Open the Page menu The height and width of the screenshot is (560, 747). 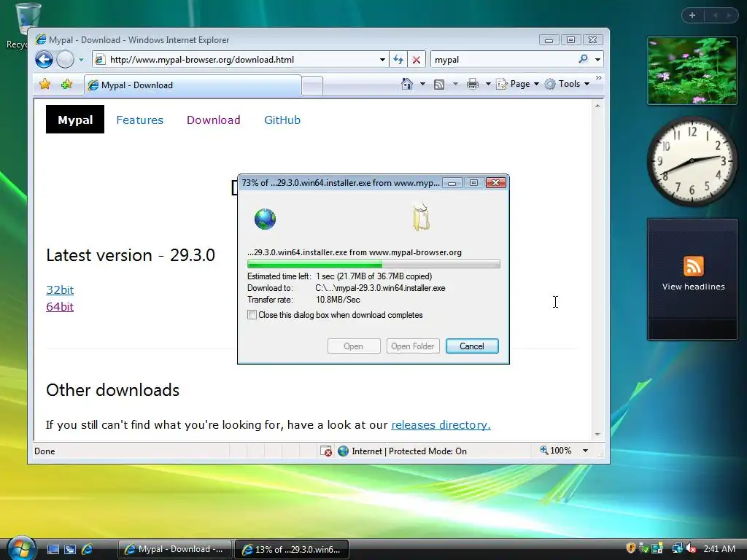pyautogui.click(x=518, y=84)
